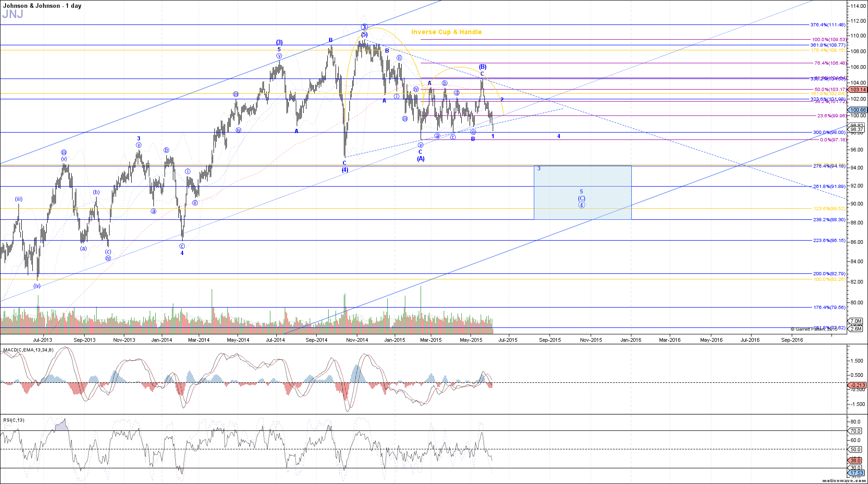Click the 84.00 price axis label
This screenshot has width=868, height=484.
pyautogui.click(x=856, y=261)
